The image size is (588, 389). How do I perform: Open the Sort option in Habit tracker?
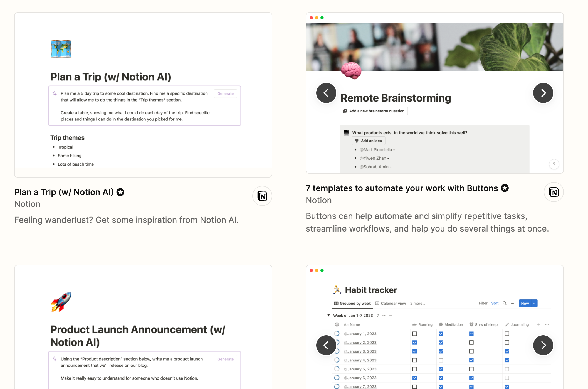(495, 303)
